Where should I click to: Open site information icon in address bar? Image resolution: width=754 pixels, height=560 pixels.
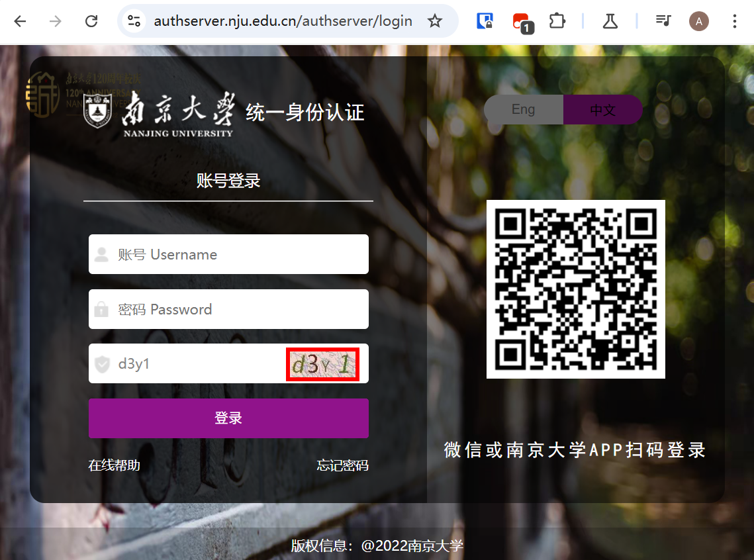pos(135,21)
